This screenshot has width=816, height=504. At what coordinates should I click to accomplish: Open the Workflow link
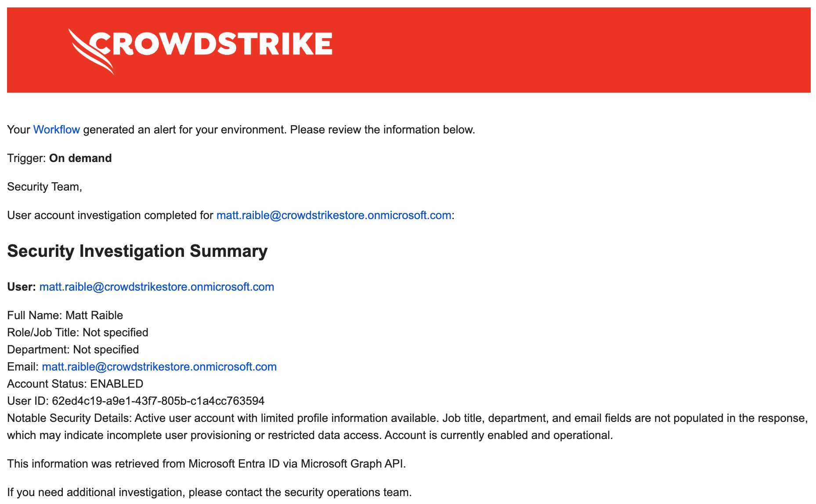pos(56,130)
